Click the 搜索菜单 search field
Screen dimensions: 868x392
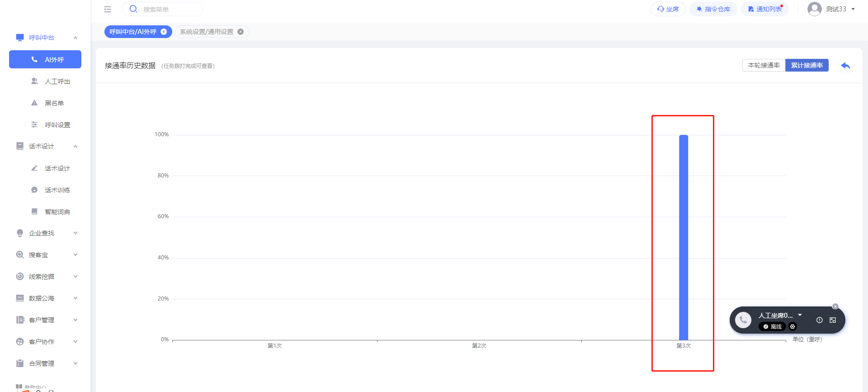point(167,9)
